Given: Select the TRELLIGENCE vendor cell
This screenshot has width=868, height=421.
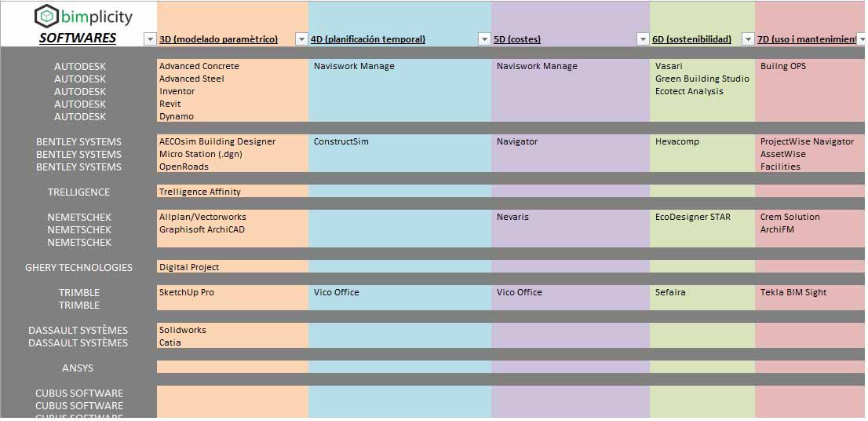Looking at the screenshot, I should tap(78, 192).
